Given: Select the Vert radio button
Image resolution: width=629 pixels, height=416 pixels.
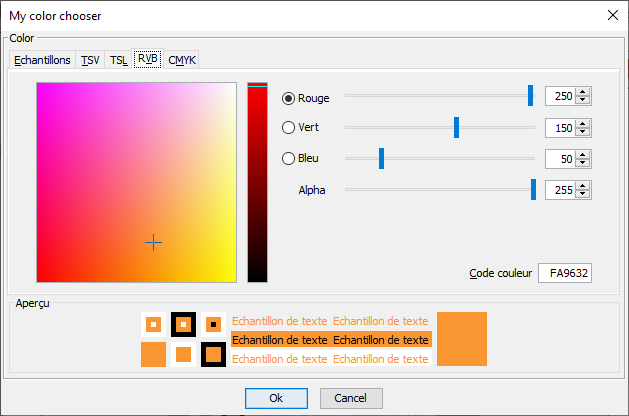Looking at the screenshot, I should pyautogui.click(x=289, y=128).
